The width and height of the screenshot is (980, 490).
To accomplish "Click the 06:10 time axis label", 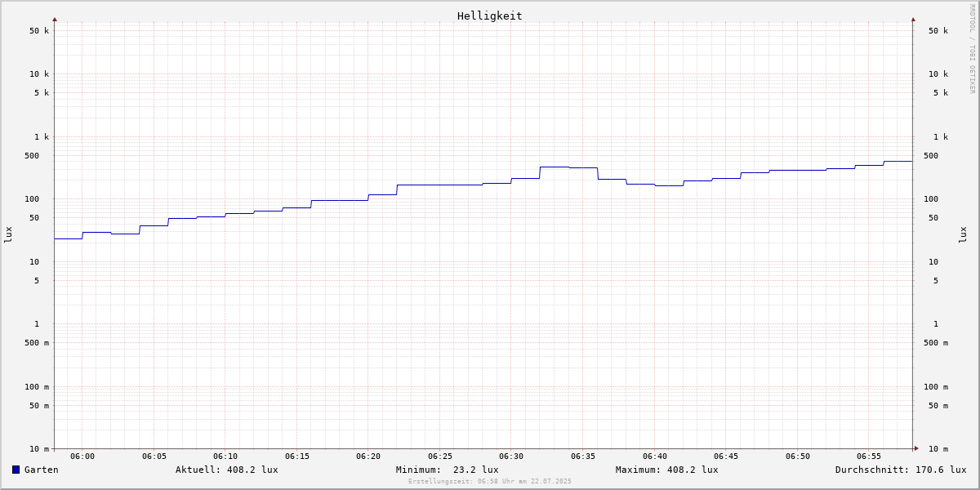I will [225, 457].
